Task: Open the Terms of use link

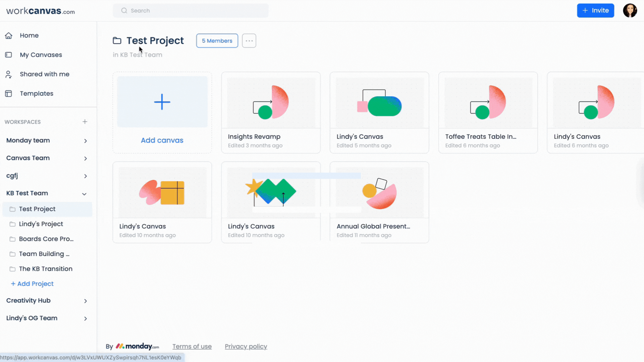Action: point(192,347)
